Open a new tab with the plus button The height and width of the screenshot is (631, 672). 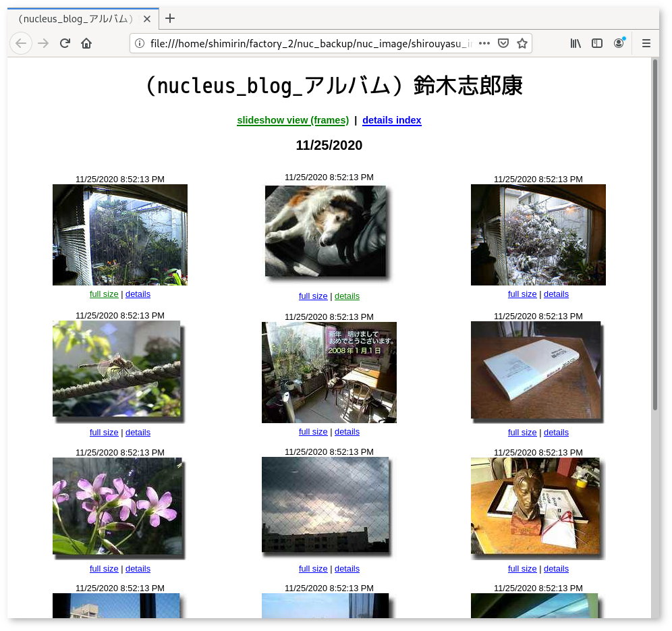point(170,18)
